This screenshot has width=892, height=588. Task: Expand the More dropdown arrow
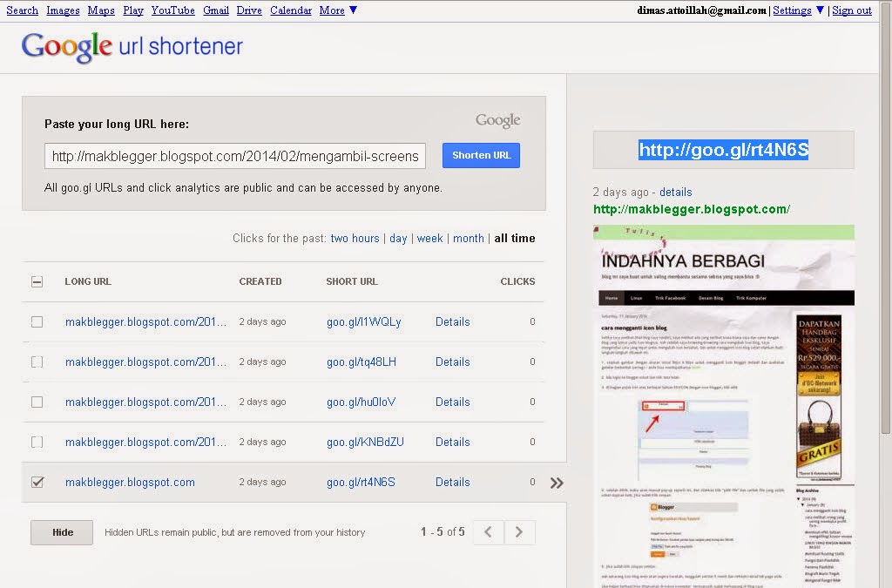pyautogui.click(x=354, y=10)
